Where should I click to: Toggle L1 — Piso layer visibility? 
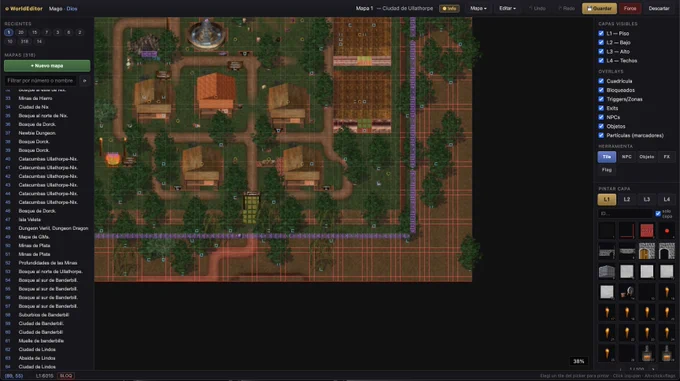pyautogui.click(x=601, y=33)
